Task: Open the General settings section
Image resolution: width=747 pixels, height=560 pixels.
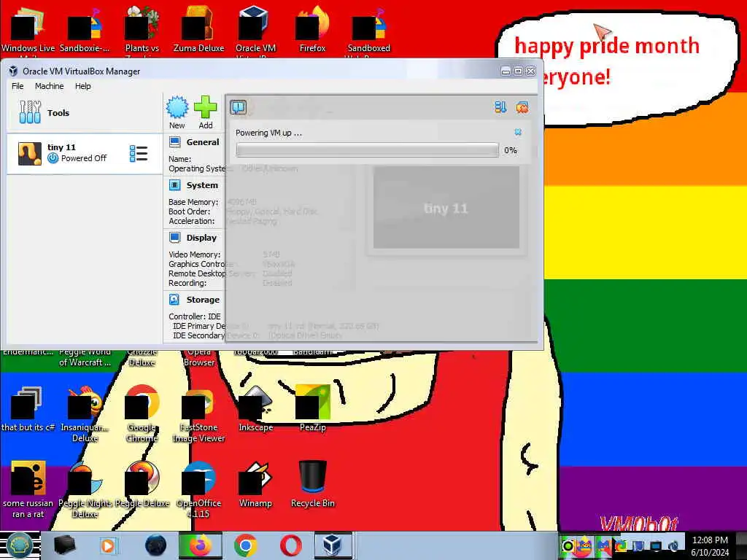Action: (203, 142)
